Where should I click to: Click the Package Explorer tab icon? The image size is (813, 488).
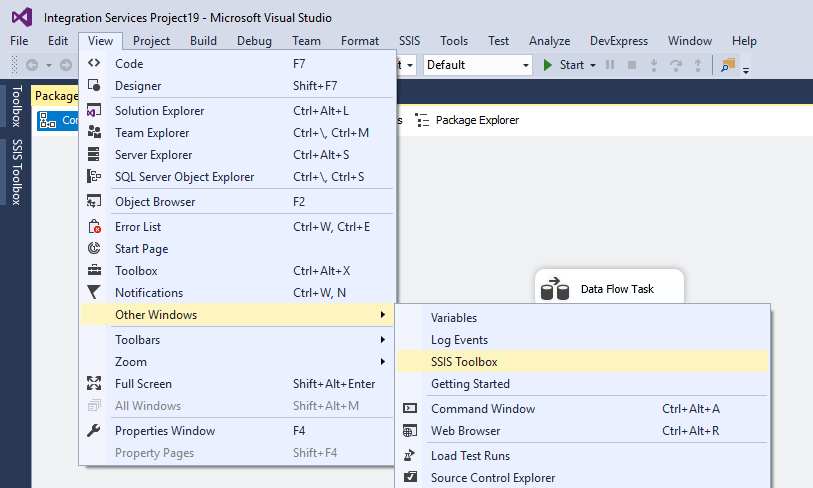click(422, 120)
